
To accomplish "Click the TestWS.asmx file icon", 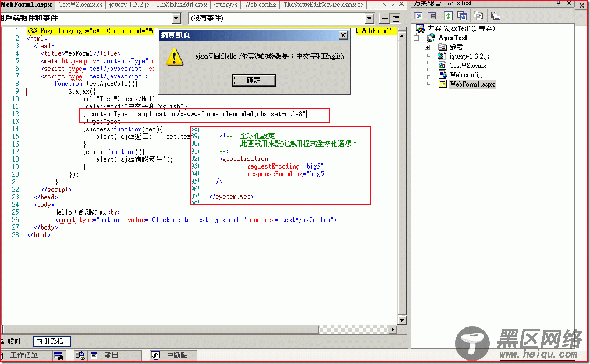I will pos(442,66).
